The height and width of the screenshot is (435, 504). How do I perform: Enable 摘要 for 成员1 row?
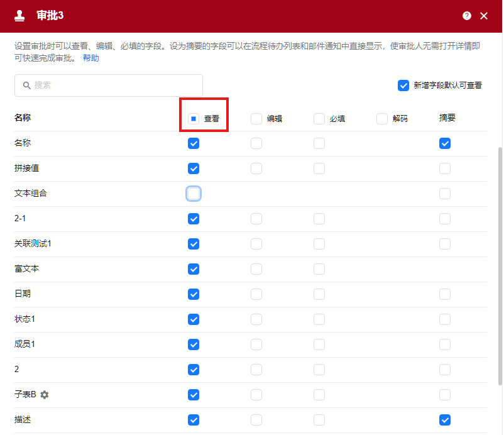(445, 344)
